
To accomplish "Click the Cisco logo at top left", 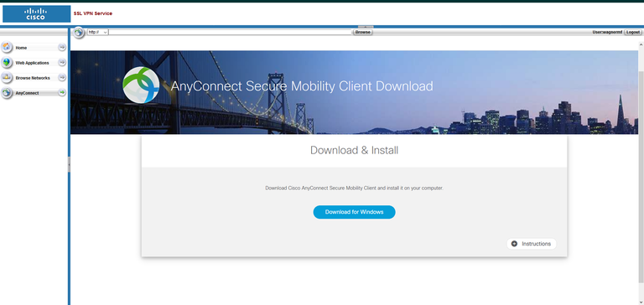I will 37,13.
